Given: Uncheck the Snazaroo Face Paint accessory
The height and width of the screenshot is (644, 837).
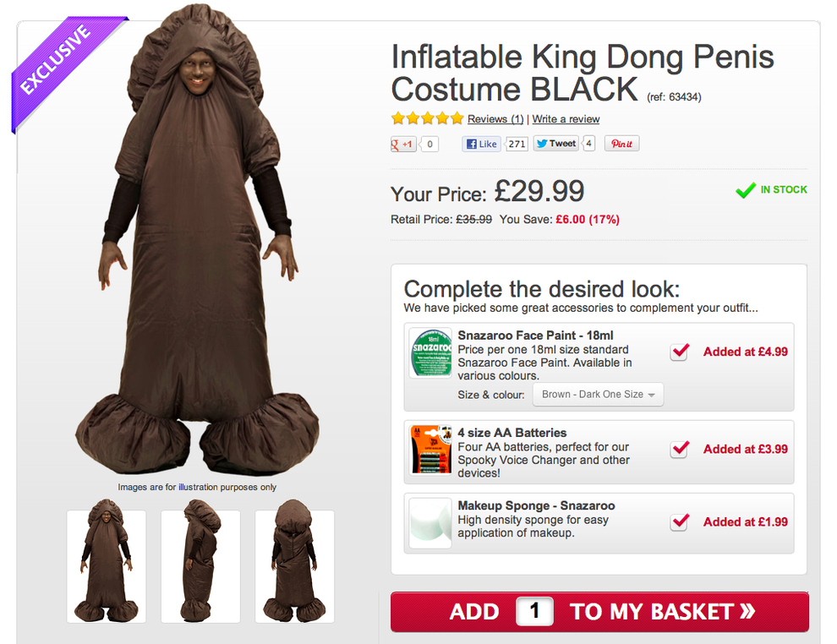Looking at the screenshot, I should coord(679,352).
